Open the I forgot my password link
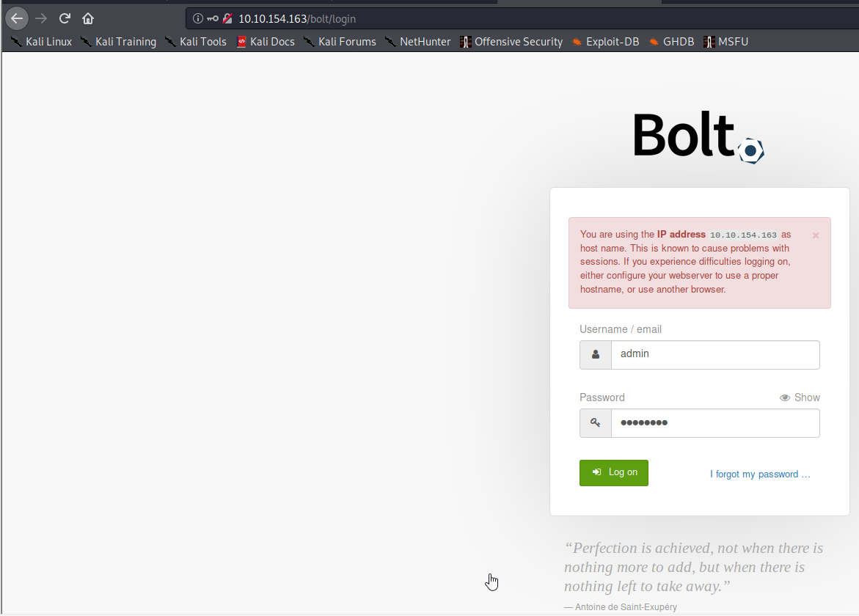This screenshot has width=859, height=616. (760, 474)
